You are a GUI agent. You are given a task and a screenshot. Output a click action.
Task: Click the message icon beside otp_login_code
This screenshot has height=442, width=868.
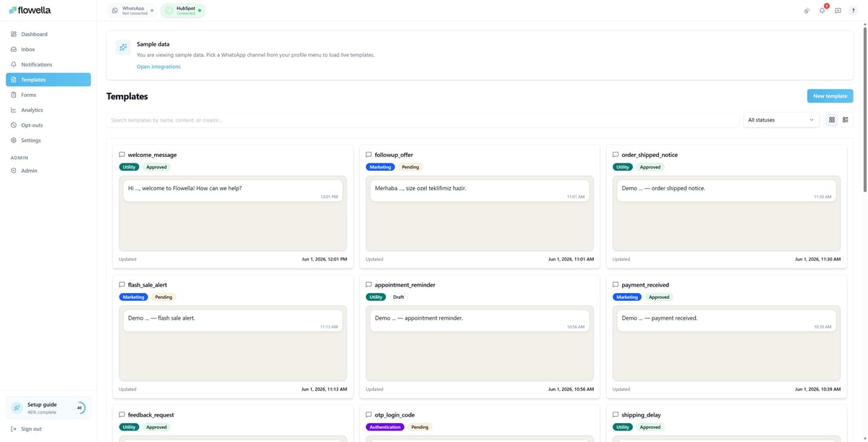coord(368,415)
